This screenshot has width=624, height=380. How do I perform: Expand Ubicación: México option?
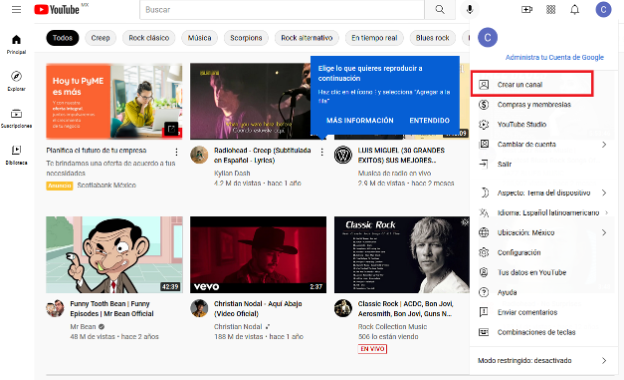pyautogui.click(x=544, y=232)
